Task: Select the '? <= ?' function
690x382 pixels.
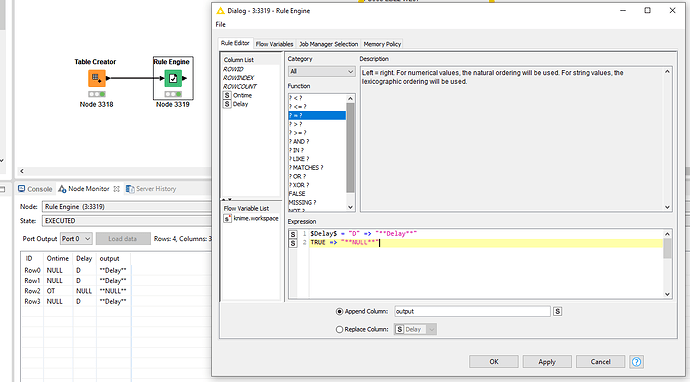Action: [x=317, y=107]
